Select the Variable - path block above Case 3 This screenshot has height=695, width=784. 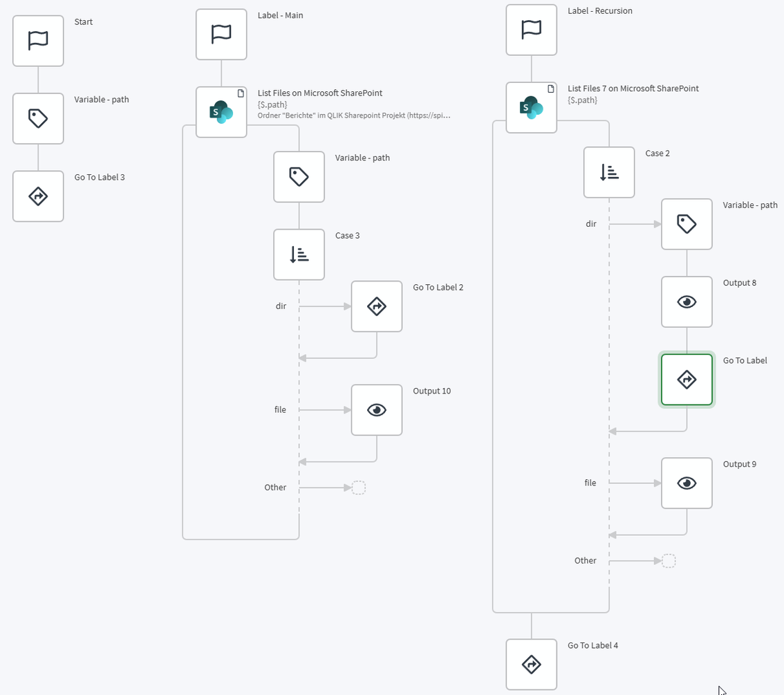299,177
